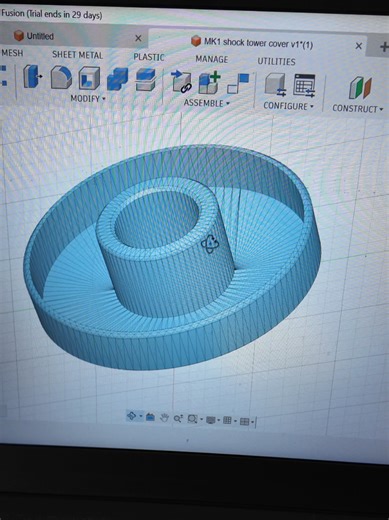389x520 pixels.
Task: Select the Press Pull tool icon
Action: click(32, 77)
